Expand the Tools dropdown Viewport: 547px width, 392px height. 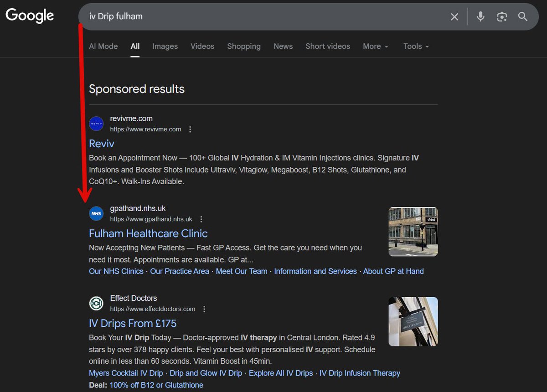point(416,46)
